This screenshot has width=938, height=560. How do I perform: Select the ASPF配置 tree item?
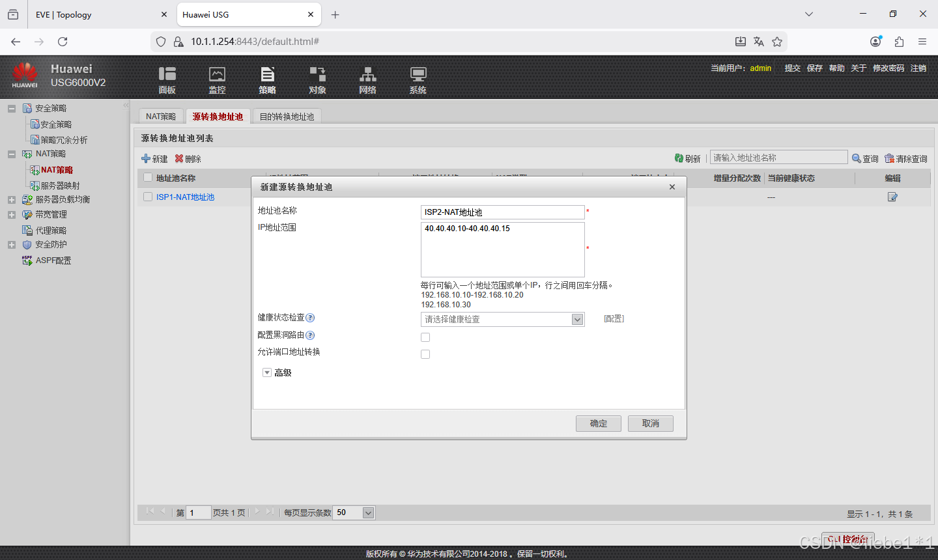(x=53, y=260)
